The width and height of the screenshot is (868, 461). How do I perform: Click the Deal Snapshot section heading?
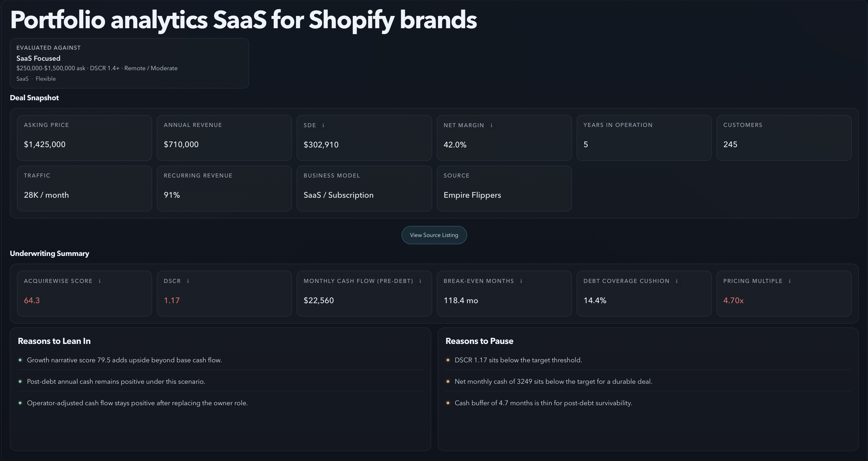[34, 98]
